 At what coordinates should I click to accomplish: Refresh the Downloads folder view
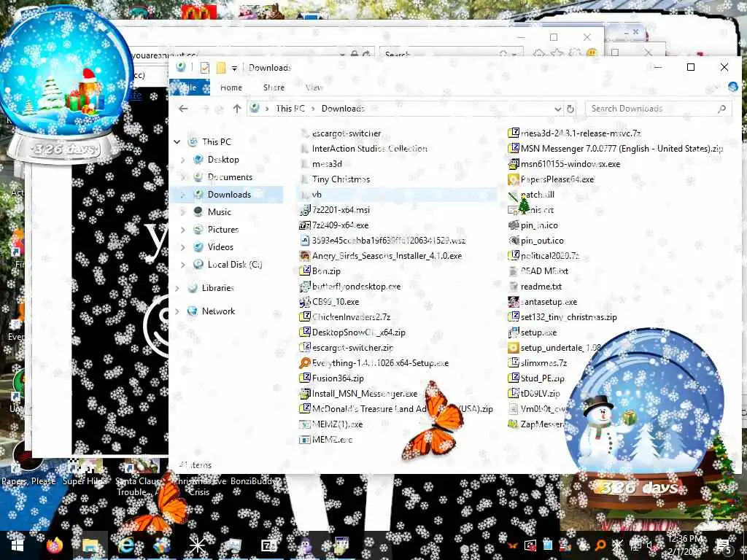(570, 109)
